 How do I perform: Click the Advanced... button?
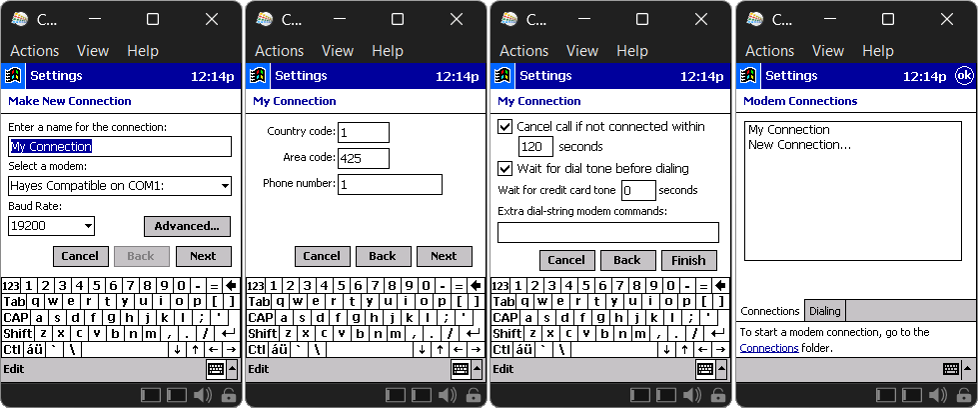(x=187, y=226)
